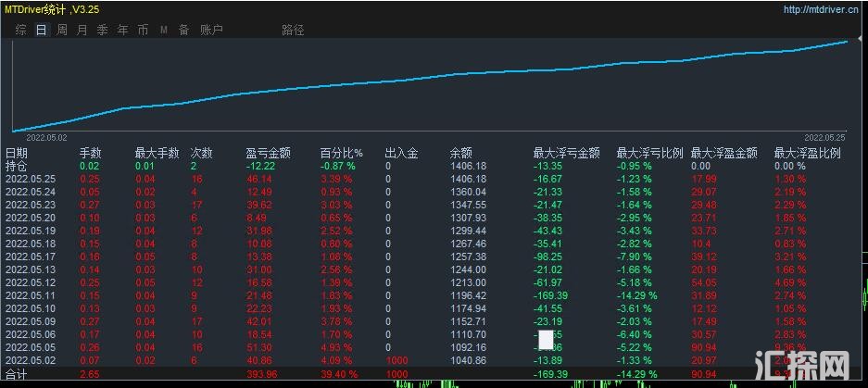
Task: Select the 持仓 holdings row
Action: [17, 166]
